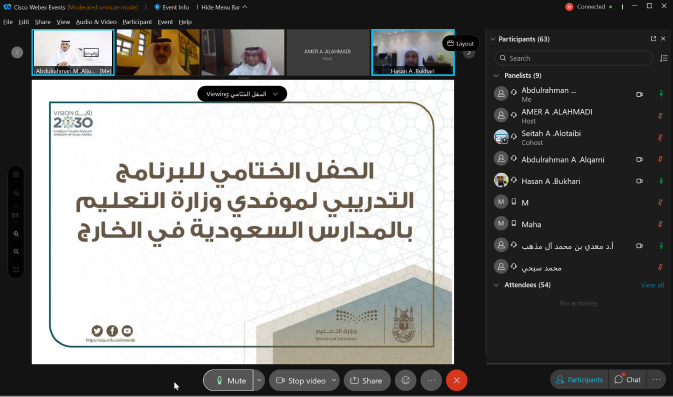Open the Share menu in menu bar
The image size is (673, 397).
pyautogui.click(x=42, y=22)
